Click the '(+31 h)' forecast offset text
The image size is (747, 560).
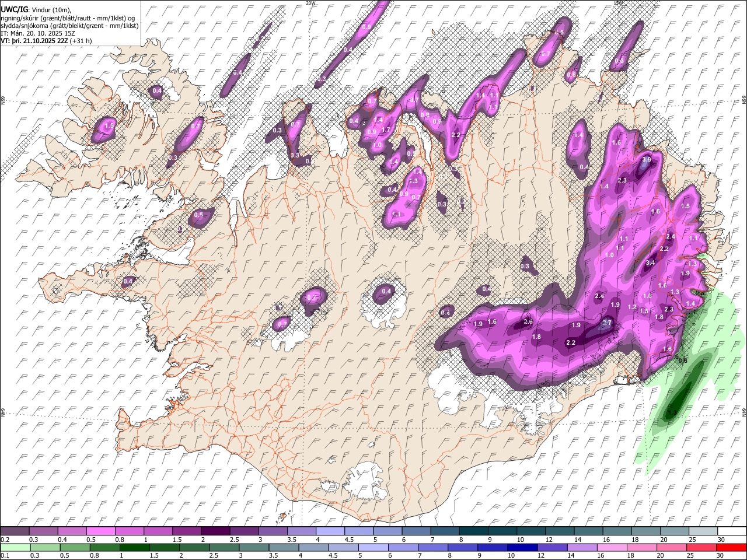(x=81, y=41)
